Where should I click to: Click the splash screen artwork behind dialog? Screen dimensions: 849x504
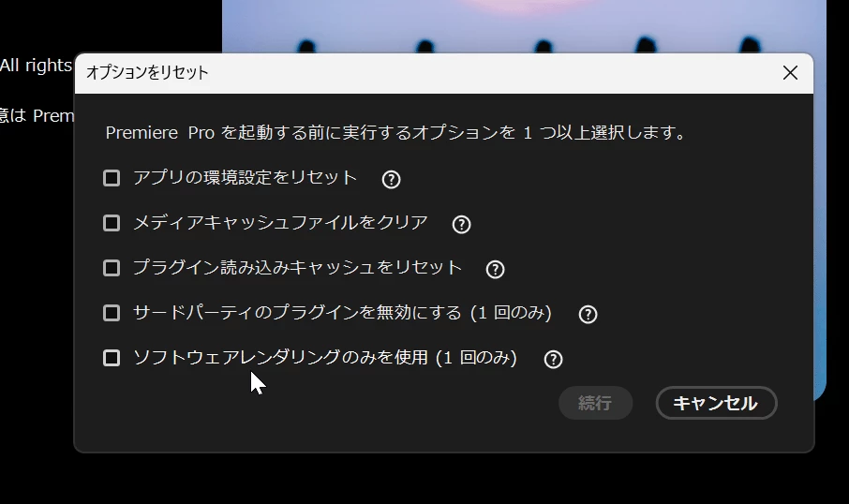coord(524,26)
